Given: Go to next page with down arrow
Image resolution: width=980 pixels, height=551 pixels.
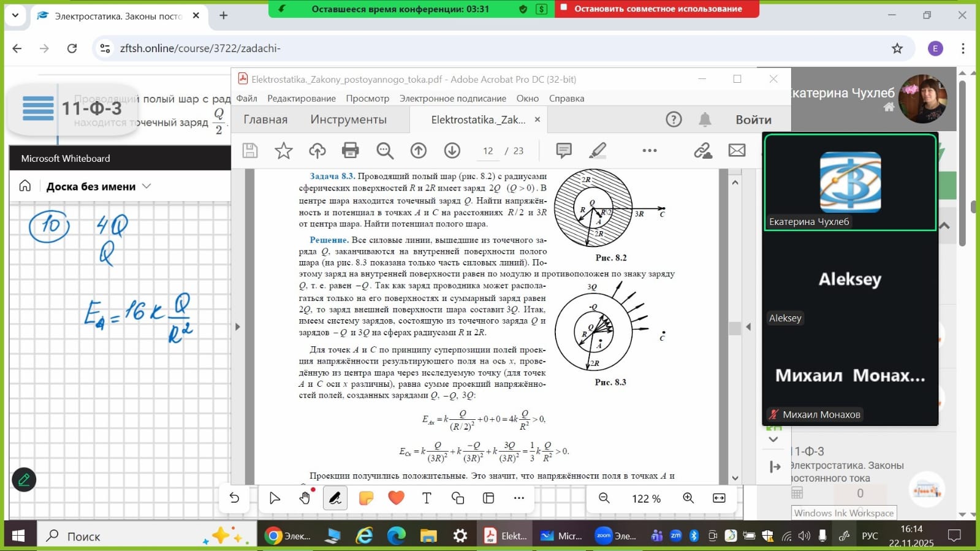Looking at the screenshot, I should point(452,150).
